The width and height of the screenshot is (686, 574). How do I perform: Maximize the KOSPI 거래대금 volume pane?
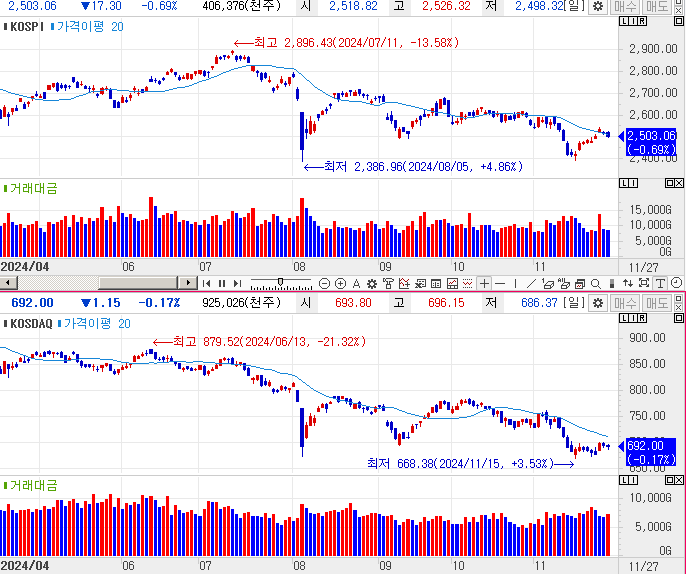click(x=669, y=183)
